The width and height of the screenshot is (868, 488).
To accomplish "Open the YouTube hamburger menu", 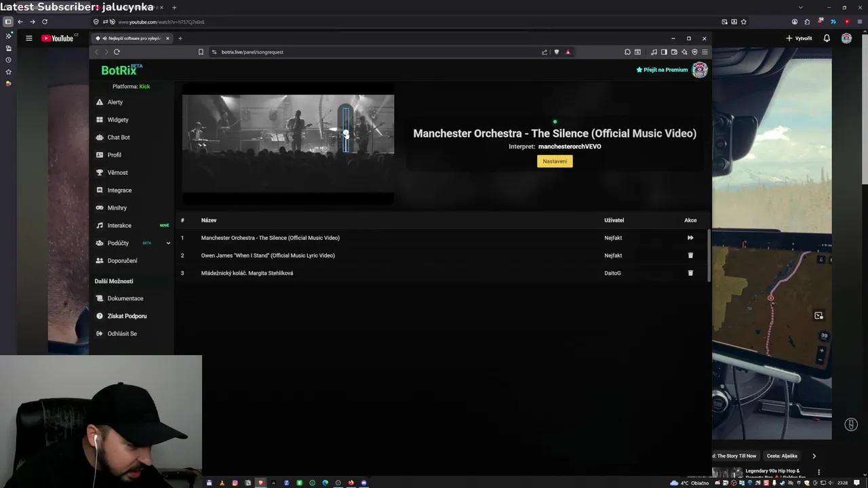I will (29, 39).
